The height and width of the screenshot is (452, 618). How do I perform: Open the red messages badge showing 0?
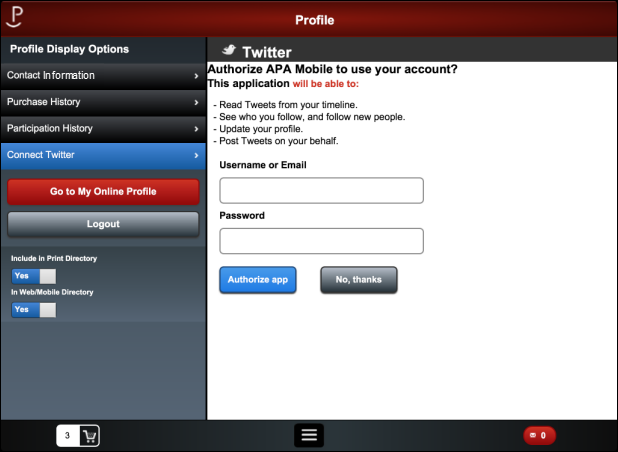[x=539, y=435]
